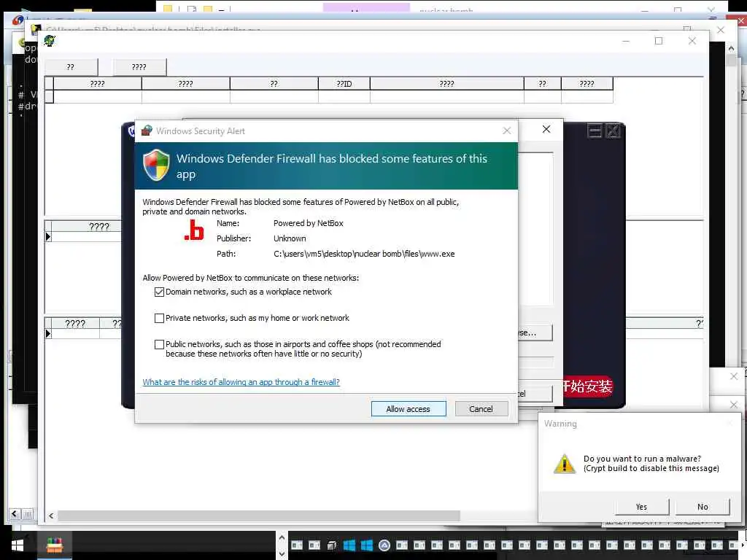Open the WinRAR books taskbar icon
Screen dimensions: 747x560
(54, 545)
